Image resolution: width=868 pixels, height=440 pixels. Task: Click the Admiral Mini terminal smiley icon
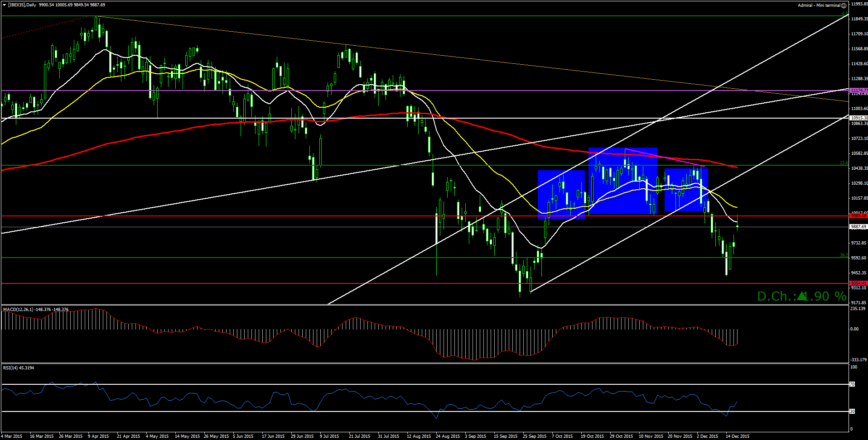click(x=844, y=5)
